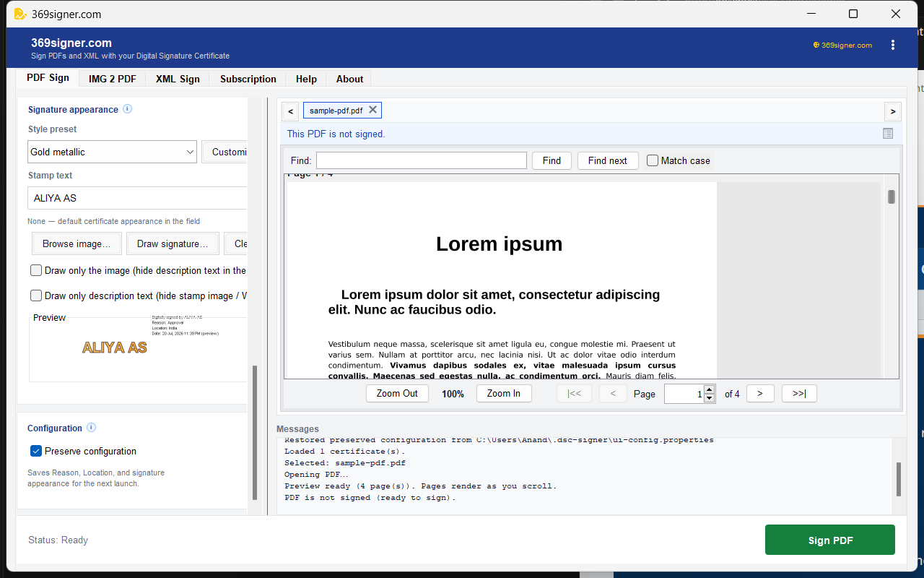This screenshot has height=578, width=924.
Task: Open the signature details panel icon
Action: [x=888, y=133]
